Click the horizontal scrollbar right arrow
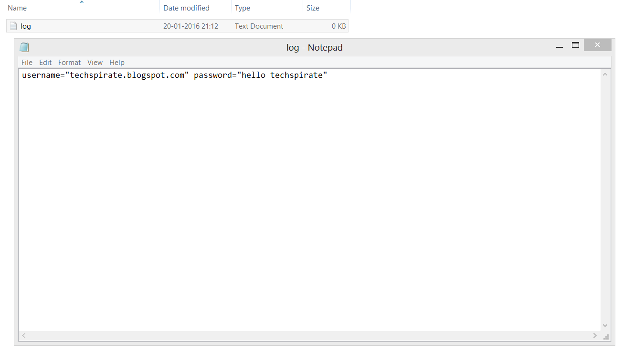 click(x=595, y=336)
